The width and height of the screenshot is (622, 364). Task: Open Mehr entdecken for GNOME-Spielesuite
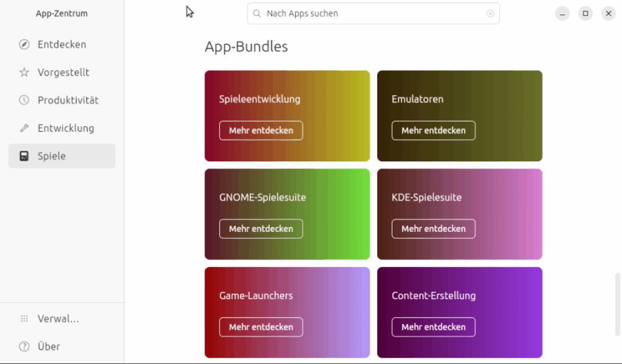[x=261, y=229]
